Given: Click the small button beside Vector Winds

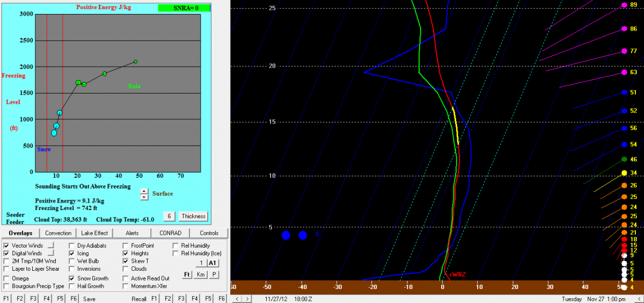Looking at the screenshot, I should pos(52,246).
